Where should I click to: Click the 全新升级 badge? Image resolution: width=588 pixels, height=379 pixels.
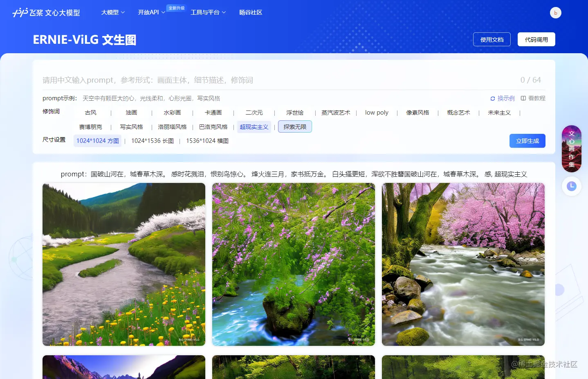click(x=176, y=8)
